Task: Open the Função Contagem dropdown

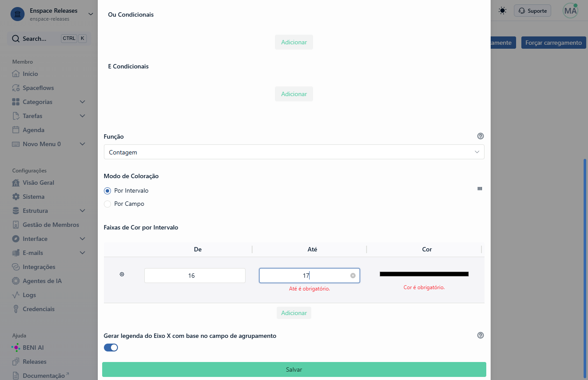Action: [x=294, y=152]
